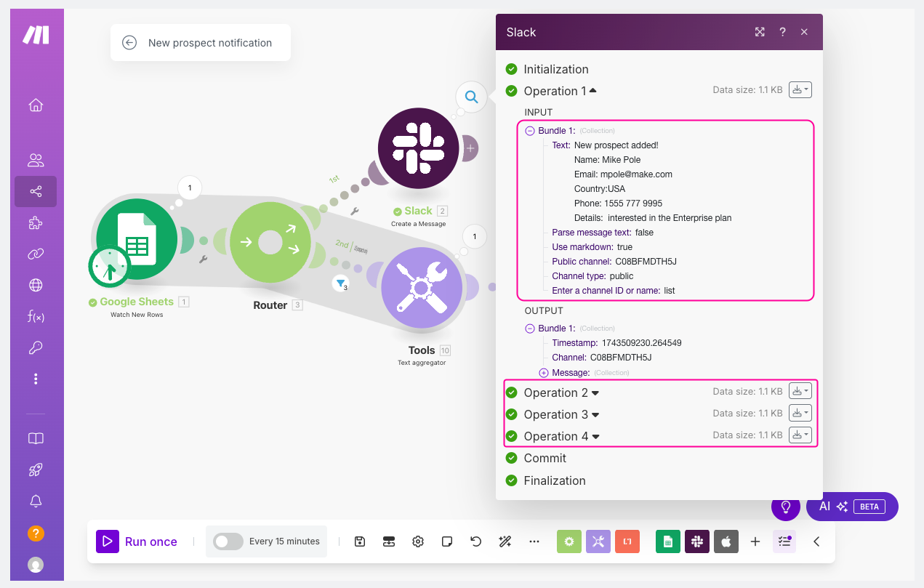Click the Run once button
Viewport: 924px width, 588px height.
[x=137, y=541]
